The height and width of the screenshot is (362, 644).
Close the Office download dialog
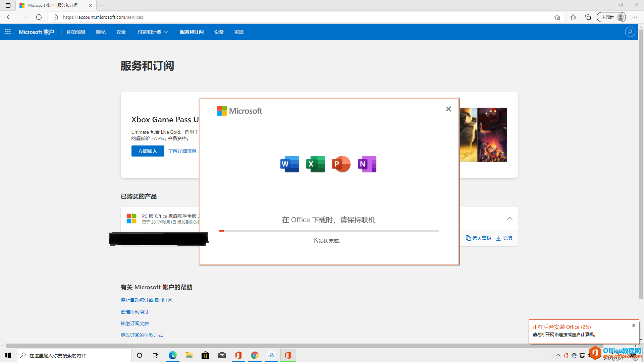pyautogui.click(x=449, y=109)
